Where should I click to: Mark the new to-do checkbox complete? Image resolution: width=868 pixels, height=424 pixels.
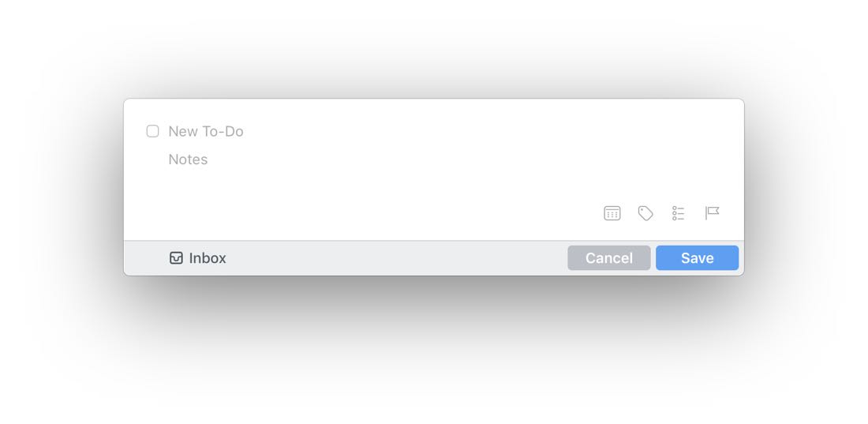click(152, 131)
